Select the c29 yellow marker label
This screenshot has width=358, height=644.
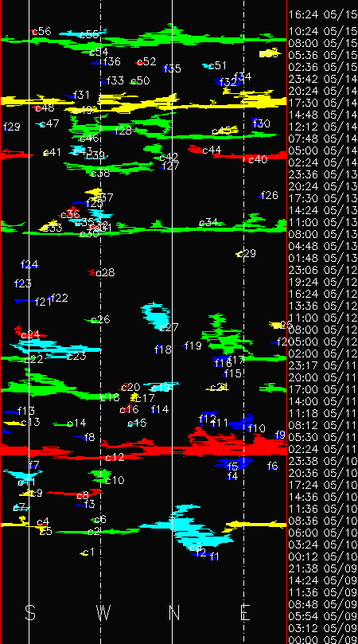click(247, 253)
